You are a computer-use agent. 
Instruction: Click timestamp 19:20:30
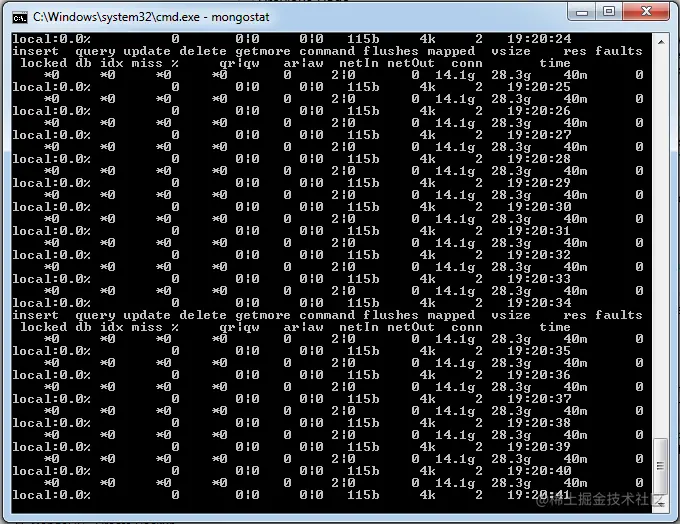pyautogui.click(x=539, y=207)
